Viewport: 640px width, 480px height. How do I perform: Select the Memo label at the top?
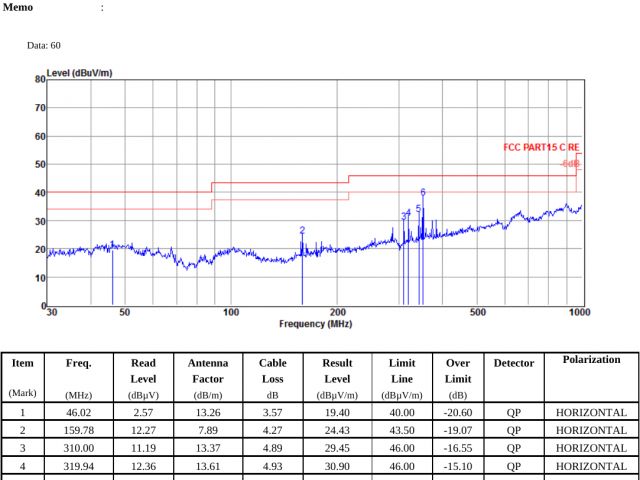[x=18, y=7]
